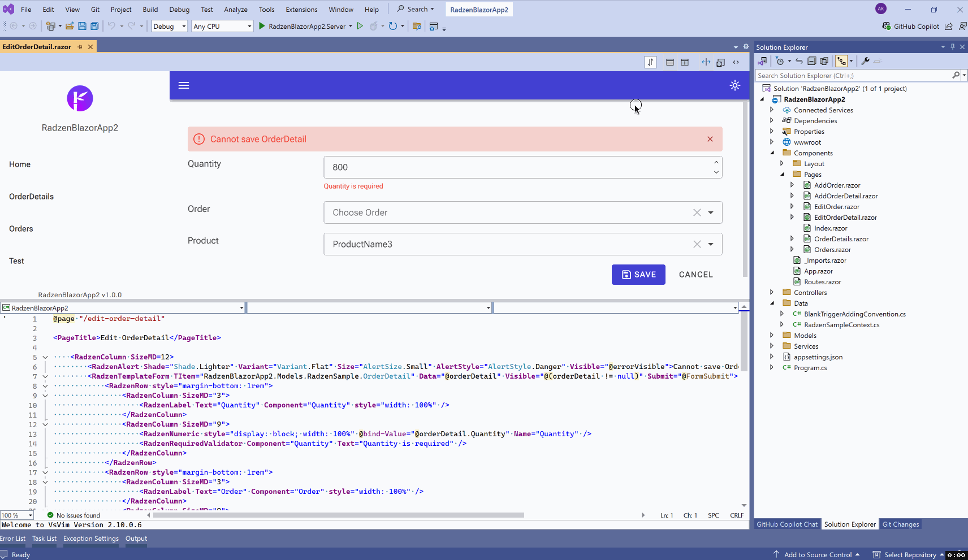Collapse the Components folder
Image resolution: width=968 pixels, height=560 pixels.
click(x=772, y=153)
